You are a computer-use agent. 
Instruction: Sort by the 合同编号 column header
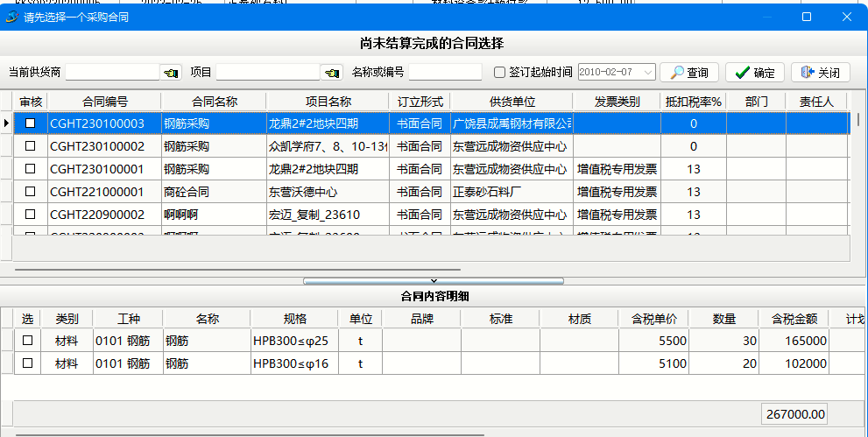(105, 102)
